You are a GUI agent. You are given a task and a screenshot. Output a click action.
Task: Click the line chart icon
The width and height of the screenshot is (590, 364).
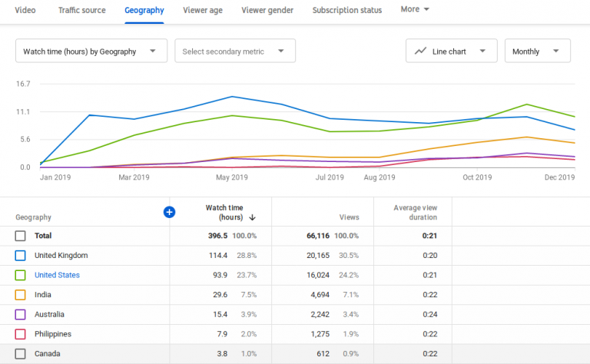pyautogui.click(x=420, y=51)
